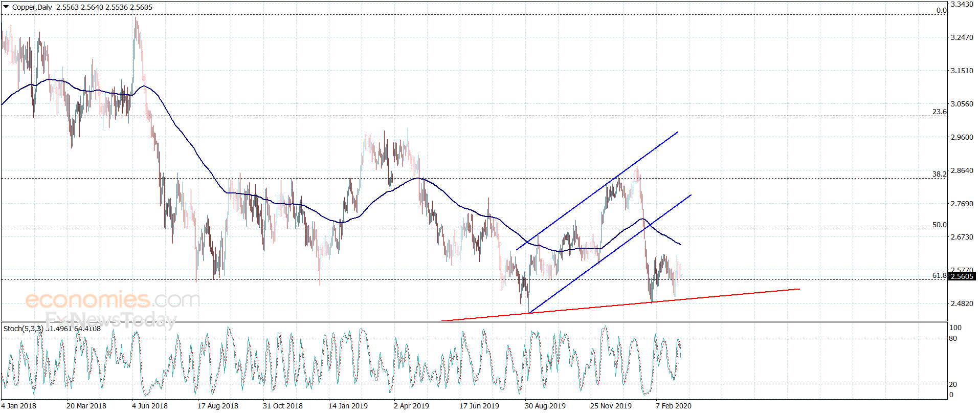980x413 pixels.
Task: Click the 2.8640 price axis label
Action: (x=962, y=170)
